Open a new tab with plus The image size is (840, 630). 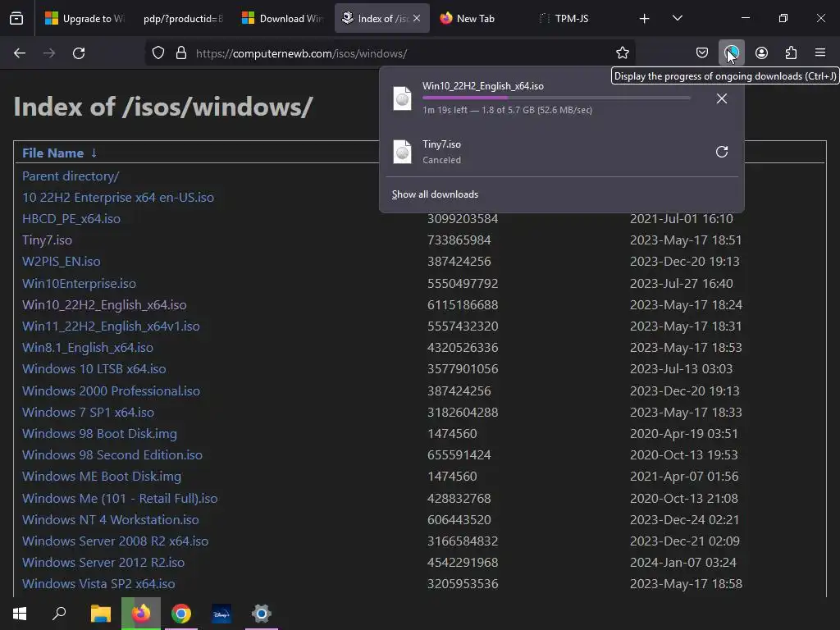click(645, 19)
